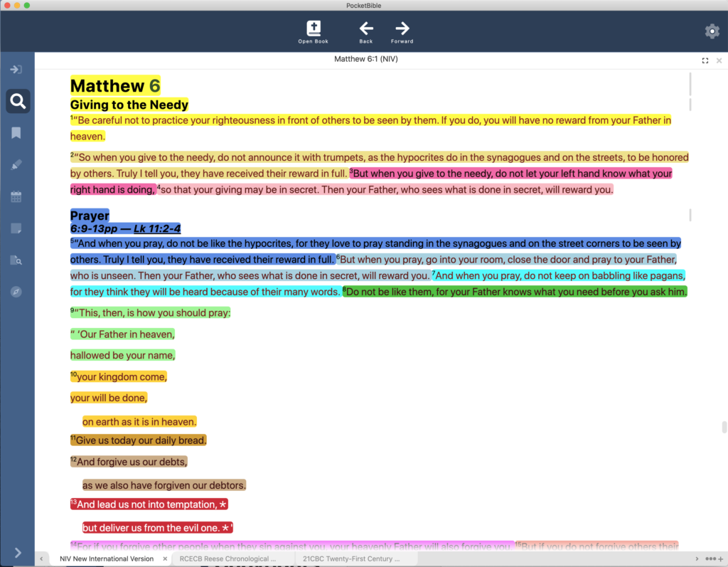Switch to the RCECB Reese Chronological tab
The image size is (728, 567).
(227, 558)
